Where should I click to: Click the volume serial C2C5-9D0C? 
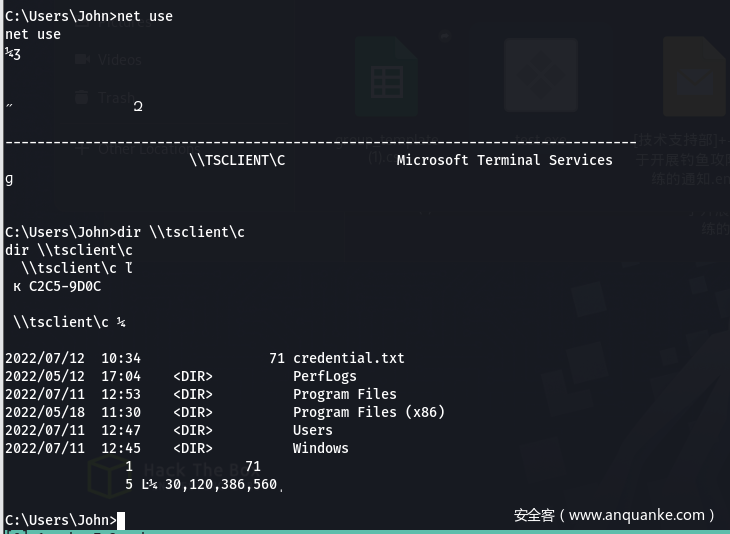[64, 286]
